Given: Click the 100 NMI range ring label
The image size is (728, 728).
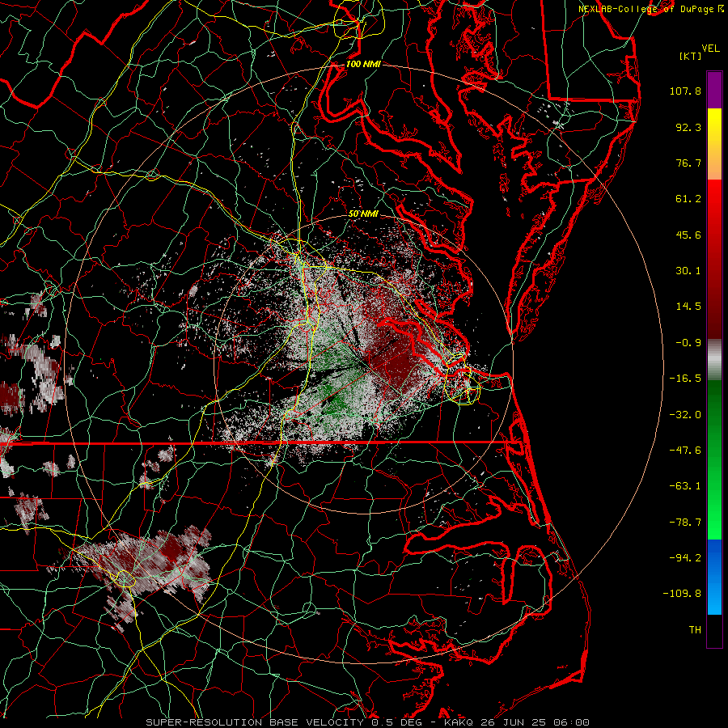Looking at the screenshot, I should [x=363, y=64].
